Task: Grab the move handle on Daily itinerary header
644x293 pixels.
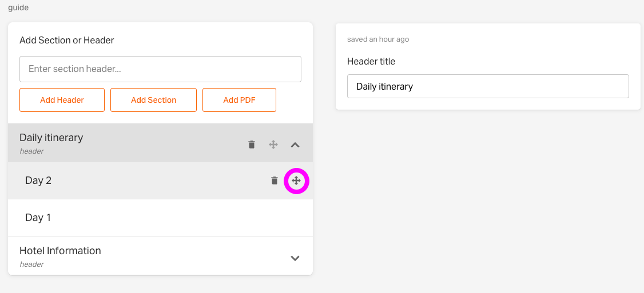Action: 273,145
